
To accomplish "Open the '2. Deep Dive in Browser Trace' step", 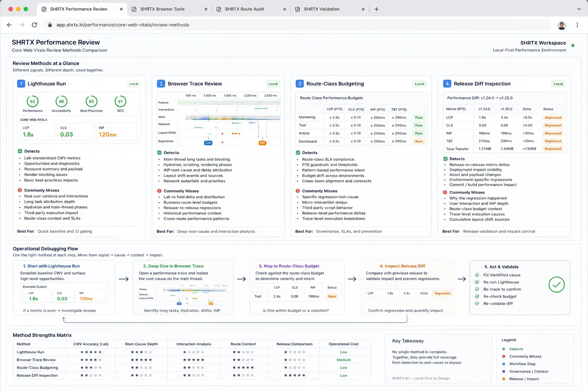I will 183,288.
